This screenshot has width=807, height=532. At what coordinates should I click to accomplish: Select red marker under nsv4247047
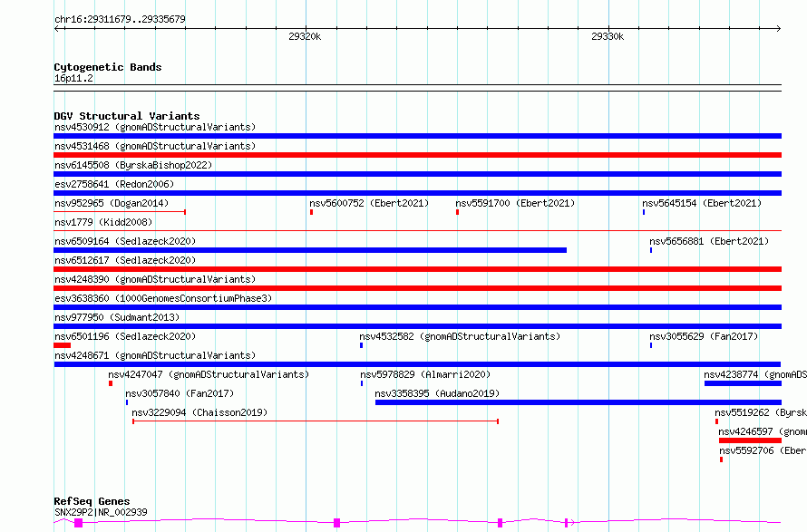tap(111, 383)
